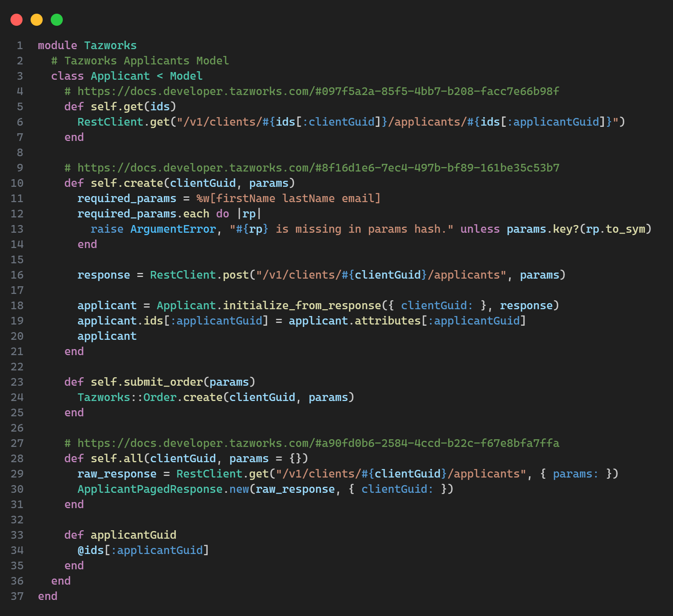Click the docs URL ending f67e8bfa7ffa
Screen dimensions: 673x616
pyautogui.click(x=318, y=443)
